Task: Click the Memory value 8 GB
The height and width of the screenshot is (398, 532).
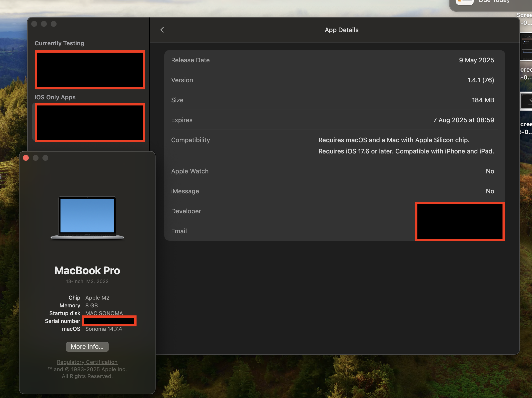Action: point(91,305)
